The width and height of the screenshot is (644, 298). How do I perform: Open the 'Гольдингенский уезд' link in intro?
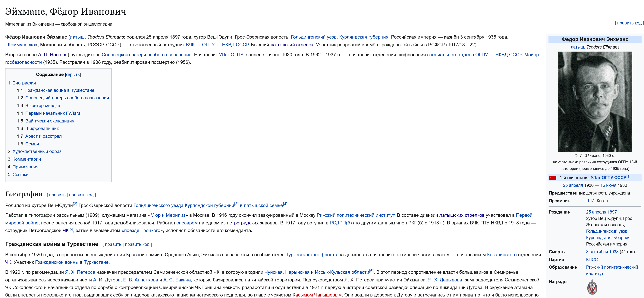point(313,37)
